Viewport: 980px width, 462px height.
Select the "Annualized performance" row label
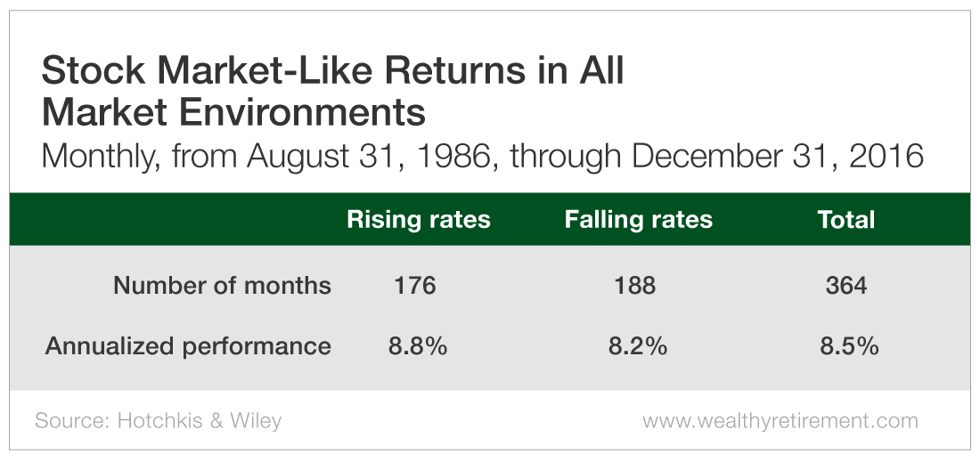click(188, 346)
